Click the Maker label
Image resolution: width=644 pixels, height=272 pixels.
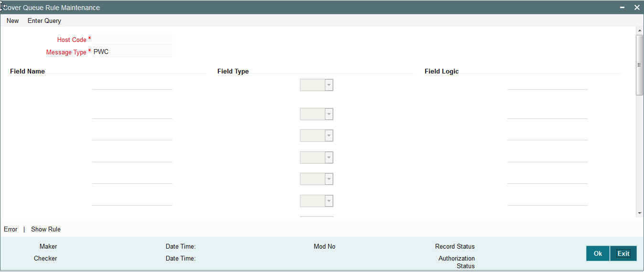[48, 247]
